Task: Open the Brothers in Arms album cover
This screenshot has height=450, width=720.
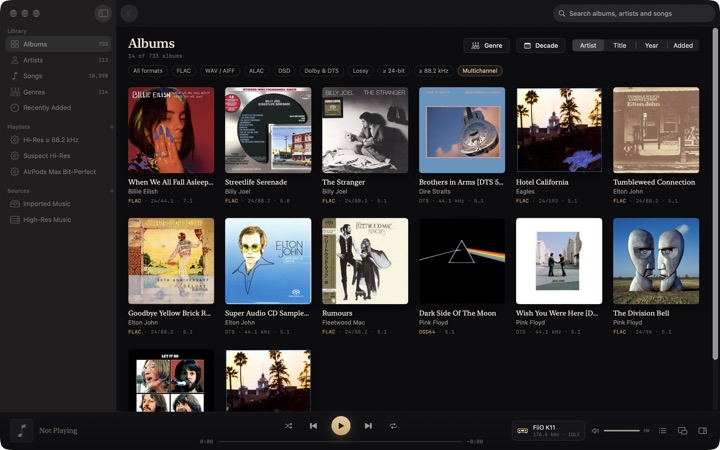Action: [462, 130]
